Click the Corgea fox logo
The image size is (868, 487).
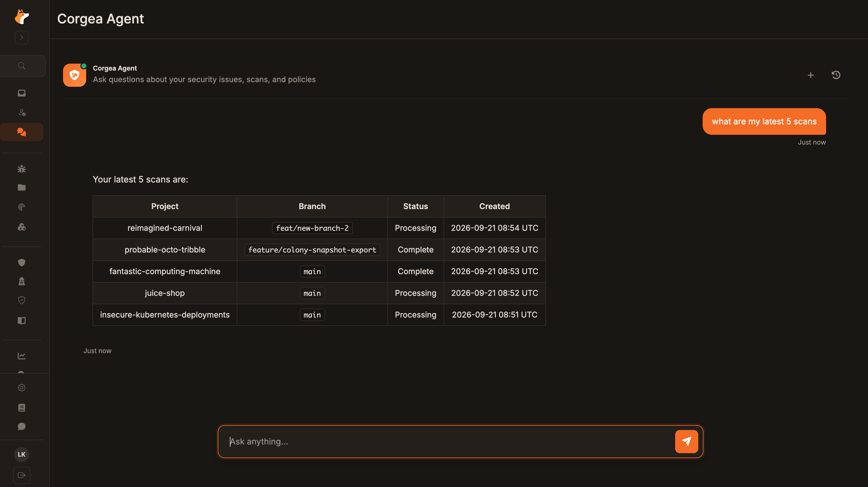[x=22, y=16]
